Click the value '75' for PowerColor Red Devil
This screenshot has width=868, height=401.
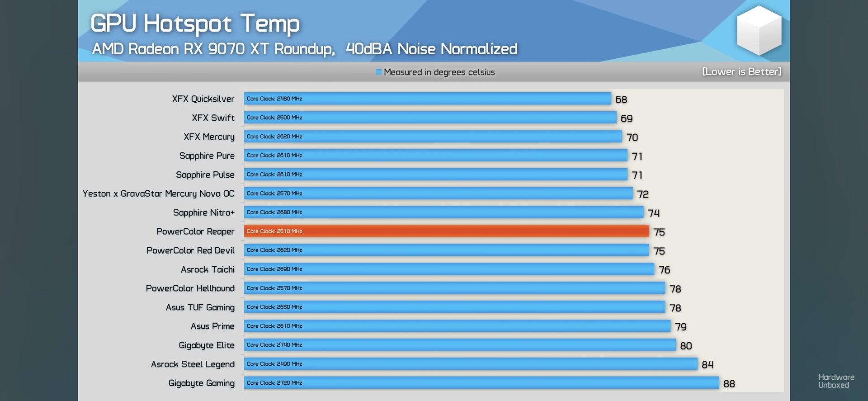659,251
